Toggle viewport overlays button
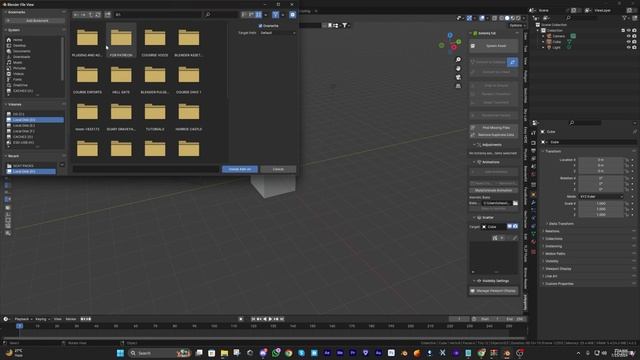 482,18
